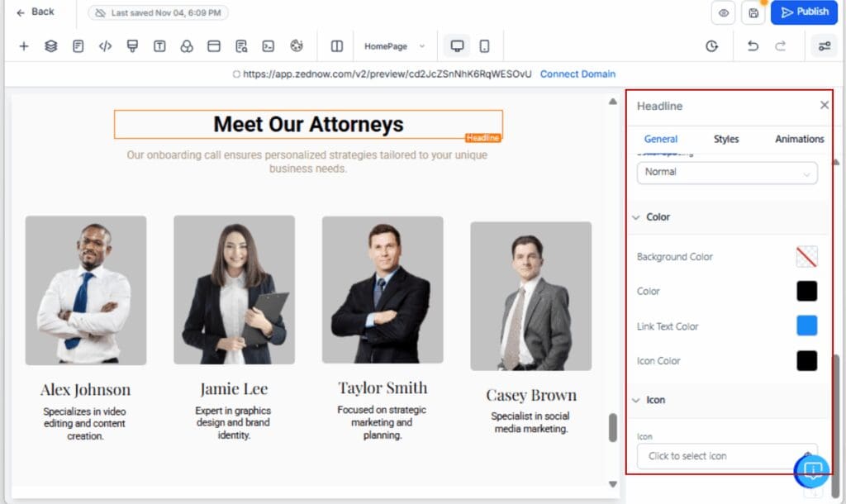Open the code editor icon
The height and width of the screenshot is (504, 846).
[x=105, y=45]
